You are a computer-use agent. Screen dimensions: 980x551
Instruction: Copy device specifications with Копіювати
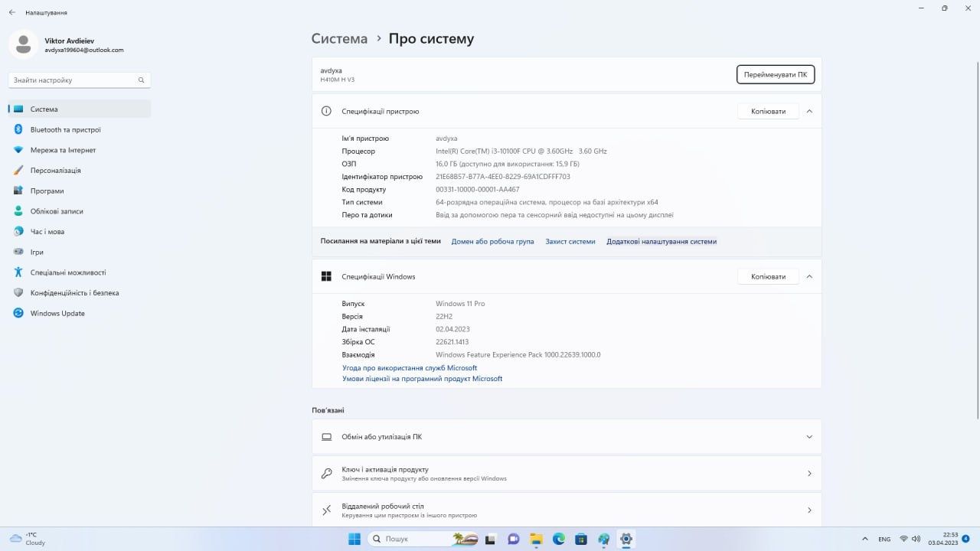tap(768, 111)
